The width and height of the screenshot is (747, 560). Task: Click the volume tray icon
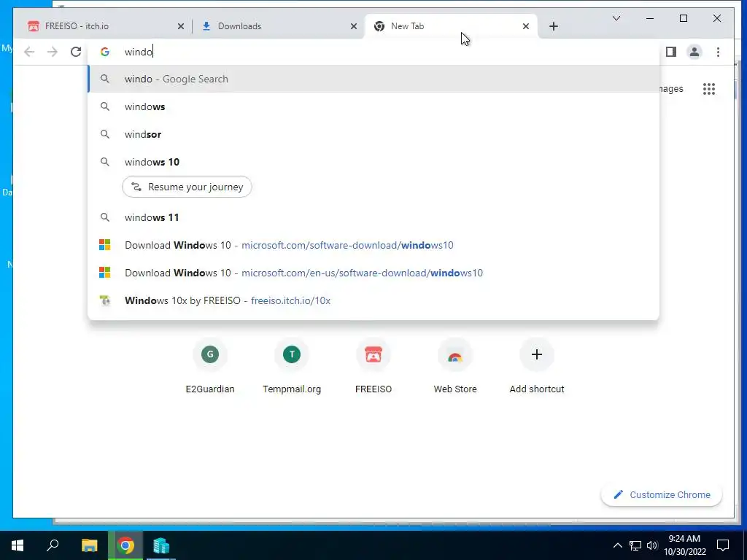point(652,545)
